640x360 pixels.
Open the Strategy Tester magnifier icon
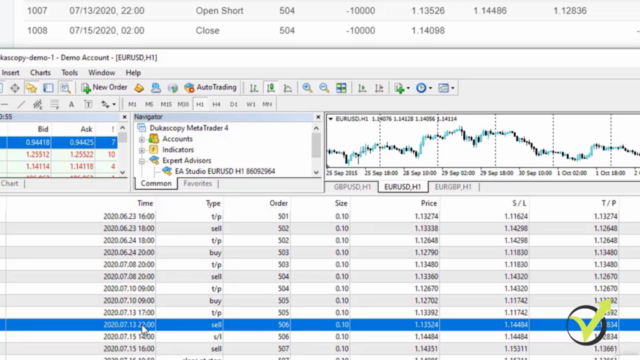point(65,88)
